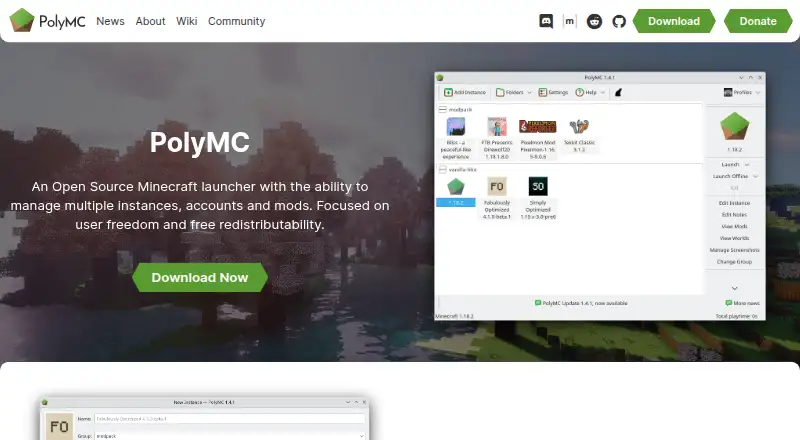The image size is (800, 440).
Task: Click the Help icon in app toolbar
Action: (x=580, y=92)
